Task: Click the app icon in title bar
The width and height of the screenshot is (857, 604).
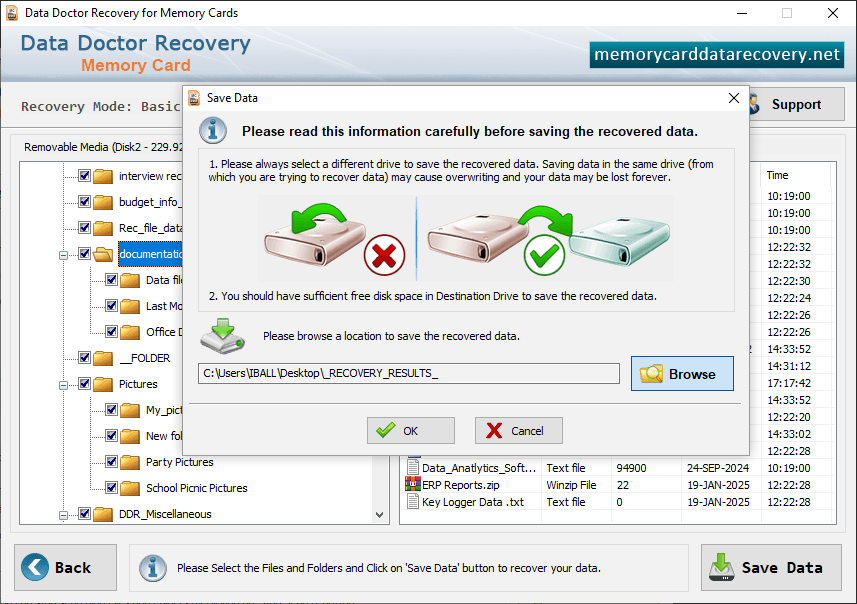Action: 12,13
